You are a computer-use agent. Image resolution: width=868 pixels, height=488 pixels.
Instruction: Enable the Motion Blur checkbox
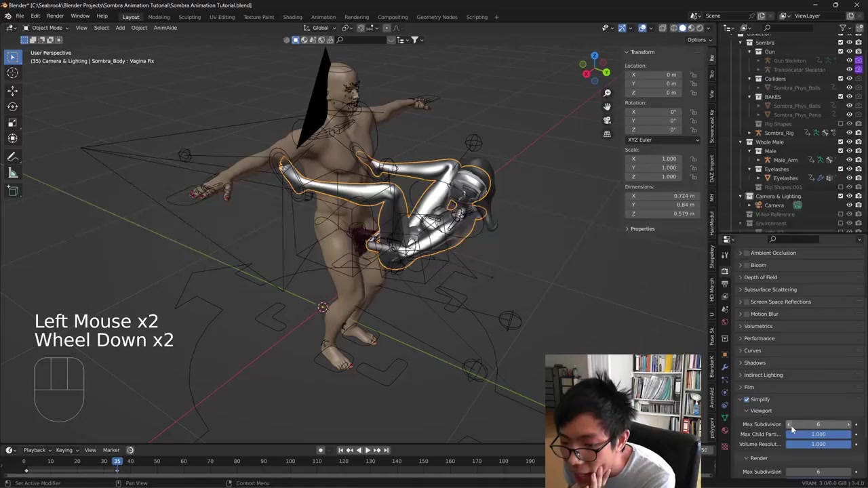point(747,314)
